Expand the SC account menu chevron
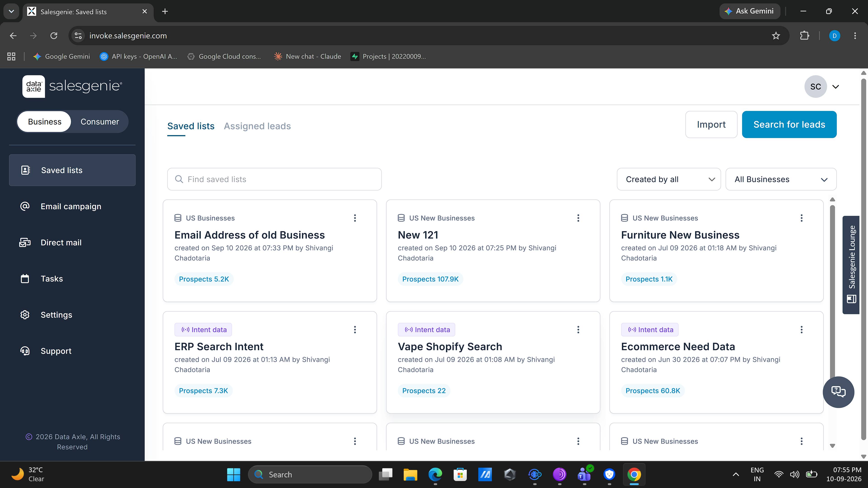The height and width of the screenshot is (488, 868). (x=835, y=87)
